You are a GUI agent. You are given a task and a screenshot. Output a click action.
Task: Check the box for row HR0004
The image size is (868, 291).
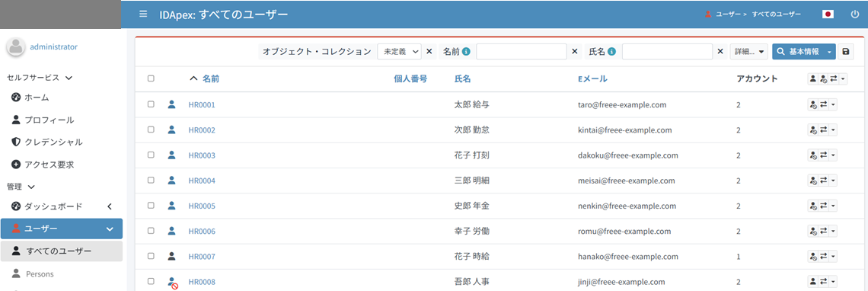[151, 180]
